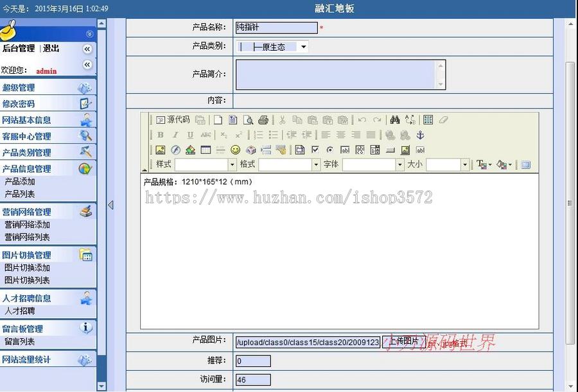Collapse the sidebar with the left triangle

(110, 205)
